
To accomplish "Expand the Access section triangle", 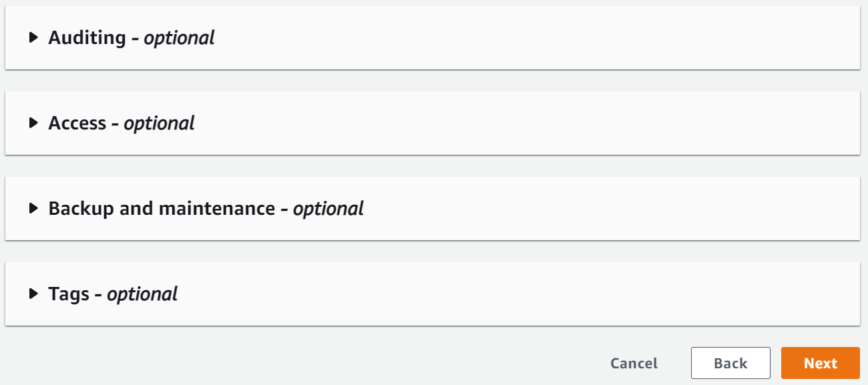I will pyautogui.click(x=34, y=123).
